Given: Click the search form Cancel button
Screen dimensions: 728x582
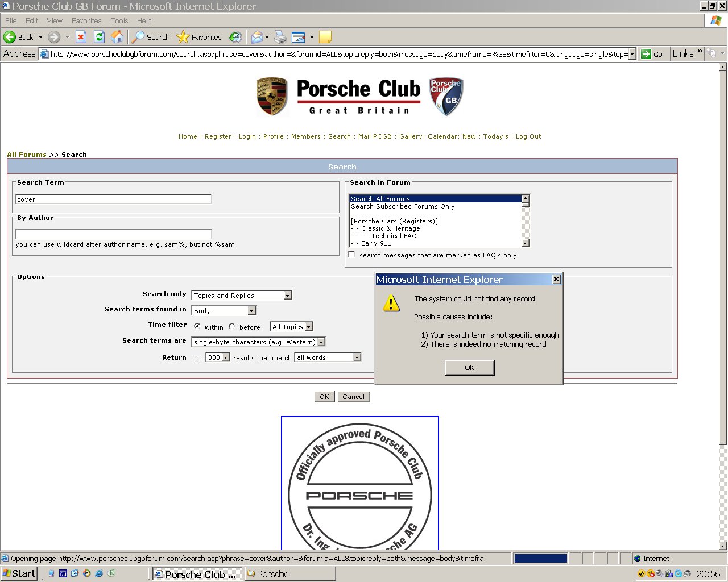Looking at the screenshot, I should coord(353,397).
